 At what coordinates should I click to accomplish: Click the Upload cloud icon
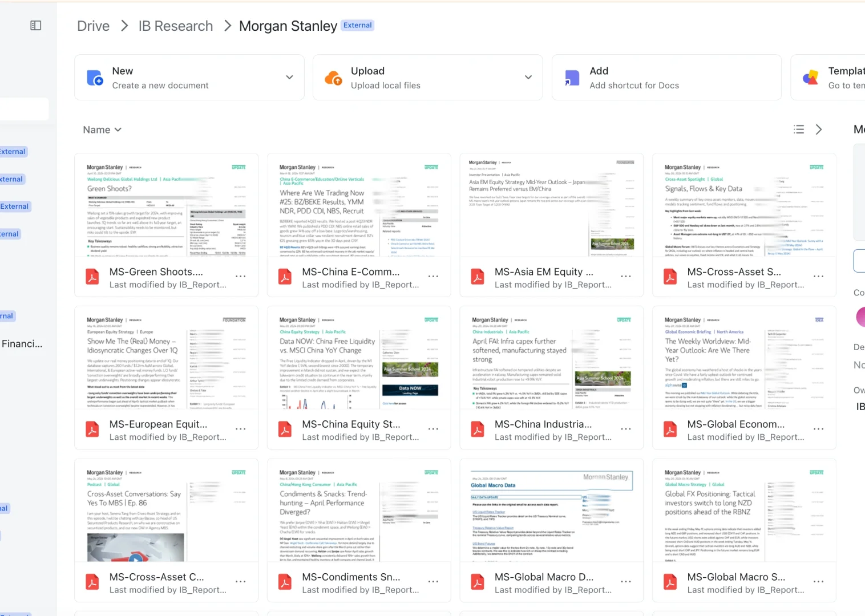[333, 78]
